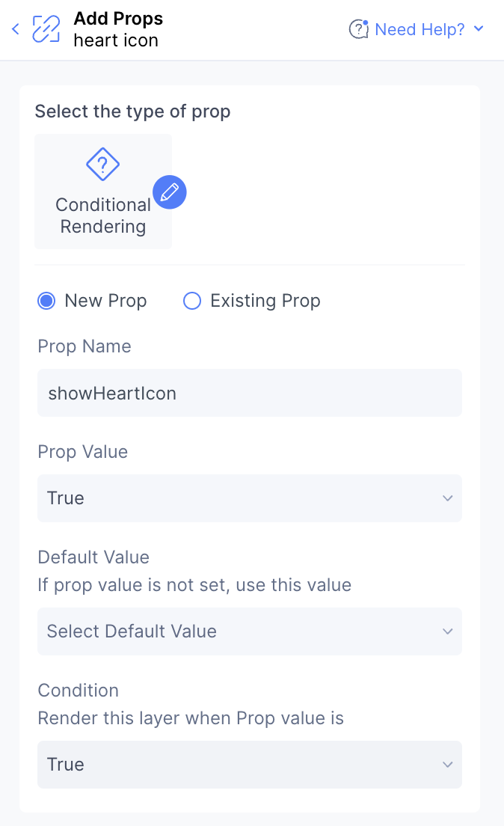Select the New Prop radio button
Screen dimensions: 504x826
pos(47,300)
